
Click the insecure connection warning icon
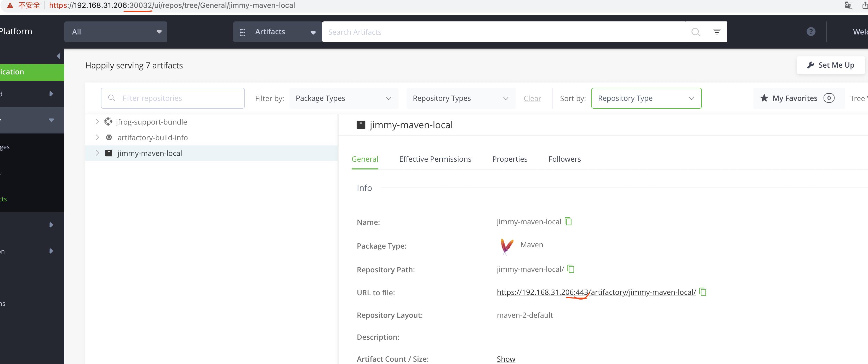10,5
